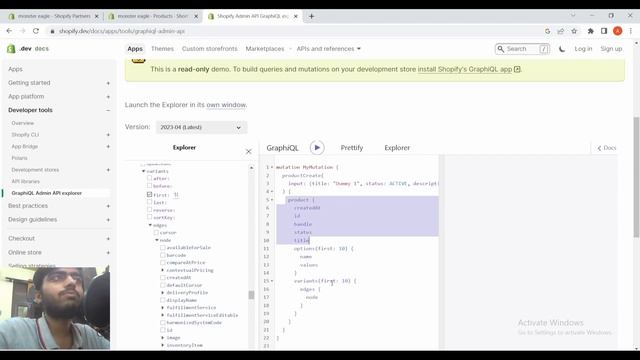Screen dimensions: 640x360
Task: Expand deliveryProfile field arrow
Action: pos(162,293)
